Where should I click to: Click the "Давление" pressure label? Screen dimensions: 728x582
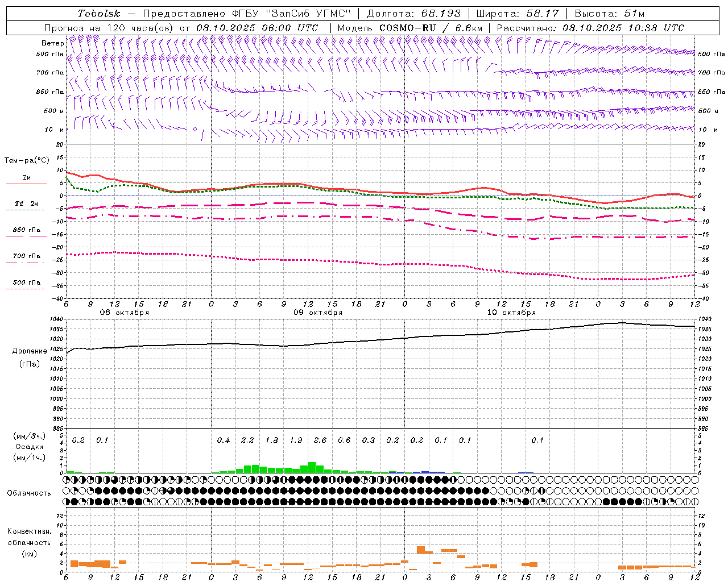[x=30, y=351]
